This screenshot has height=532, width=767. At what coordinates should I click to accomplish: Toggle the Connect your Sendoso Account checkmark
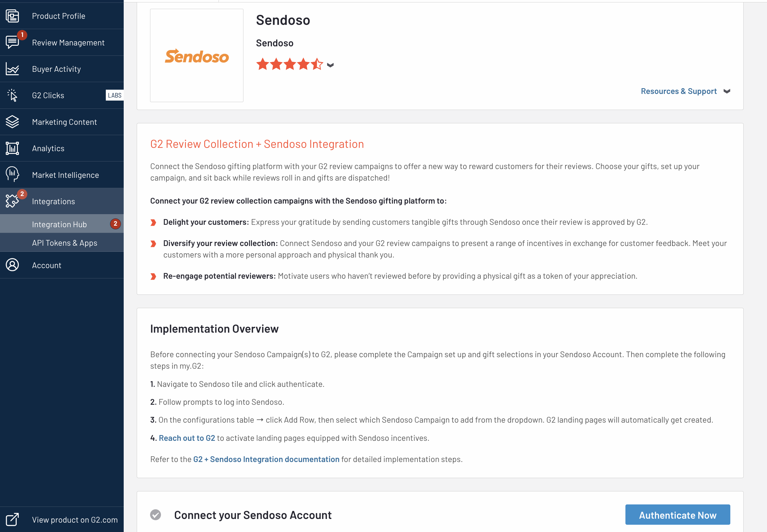click(156, 515)
